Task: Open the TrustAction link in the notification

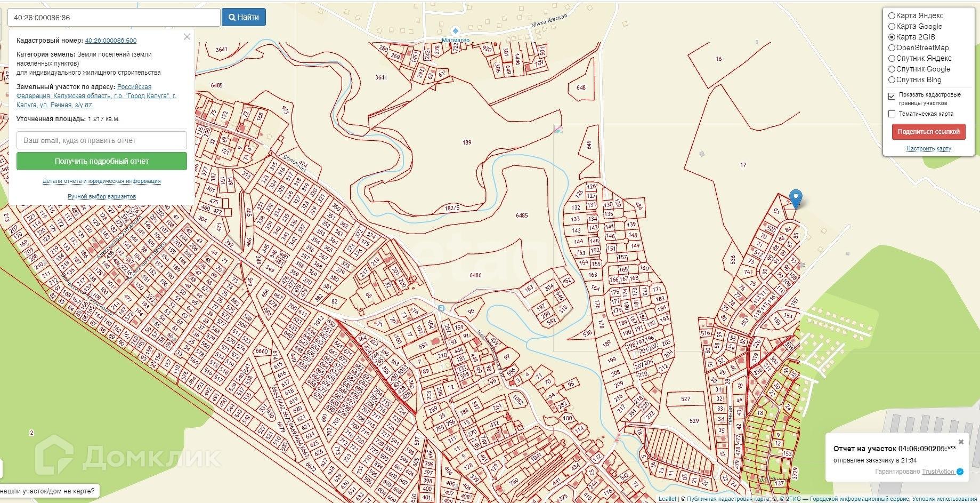Action: (938, 472)
